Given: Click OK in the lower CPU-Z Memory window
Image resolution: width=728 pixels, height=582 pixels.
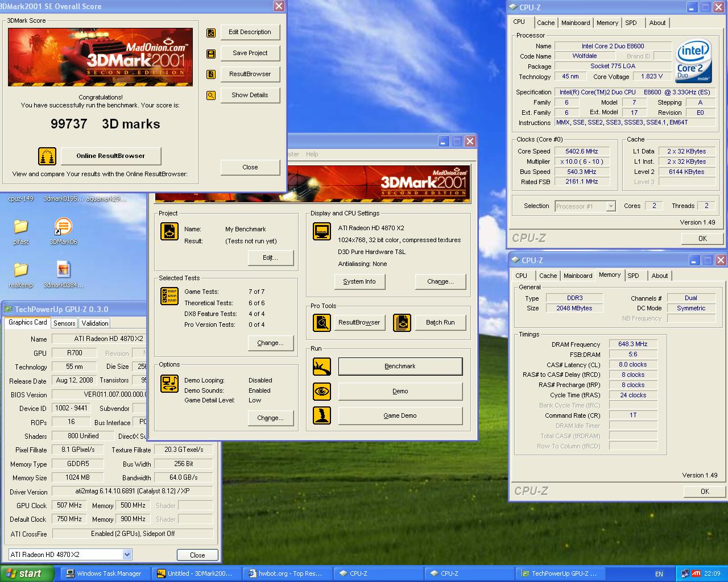Looking at the screenshot, I should click(x=705, y=492).
